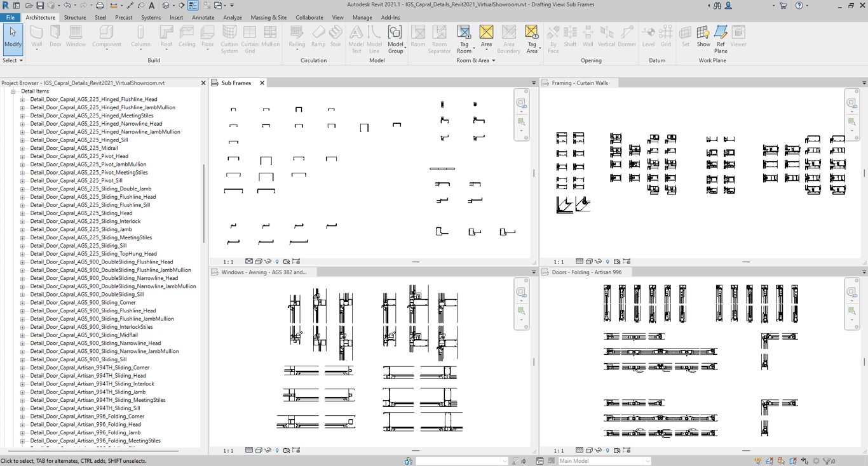This screenshot has width=868, height=466.
Task: Choose the Tag Room tool
Action: click(464, 38)
